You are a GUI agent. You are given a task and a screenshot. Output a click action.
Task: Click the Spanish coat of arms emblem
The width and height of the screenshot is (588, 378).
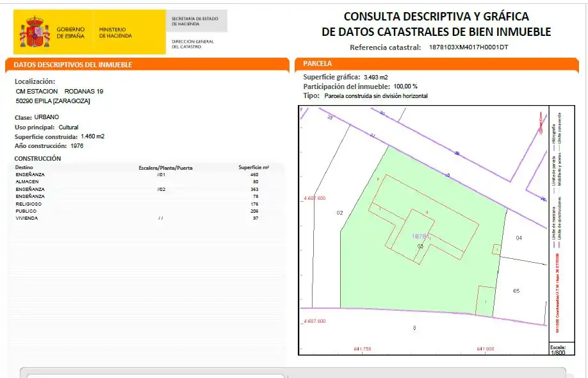[35, 32]
